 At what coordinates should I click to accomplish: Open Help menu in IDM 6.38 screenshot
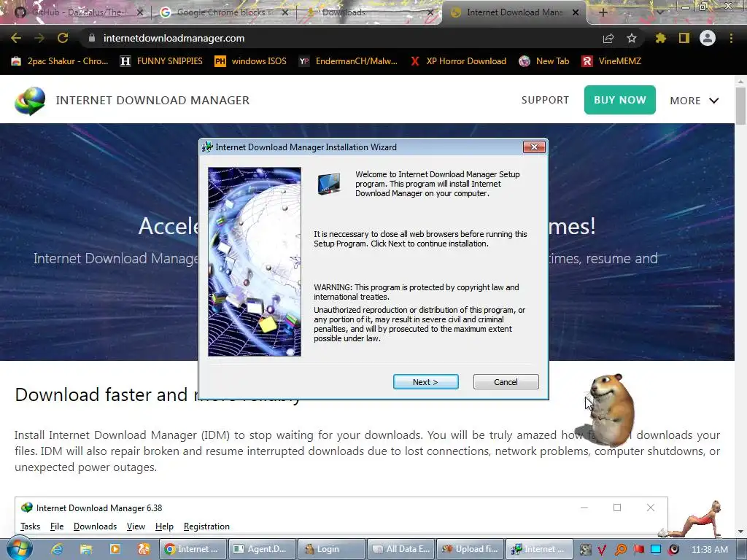pyautogui.click(x=164, y=526)
